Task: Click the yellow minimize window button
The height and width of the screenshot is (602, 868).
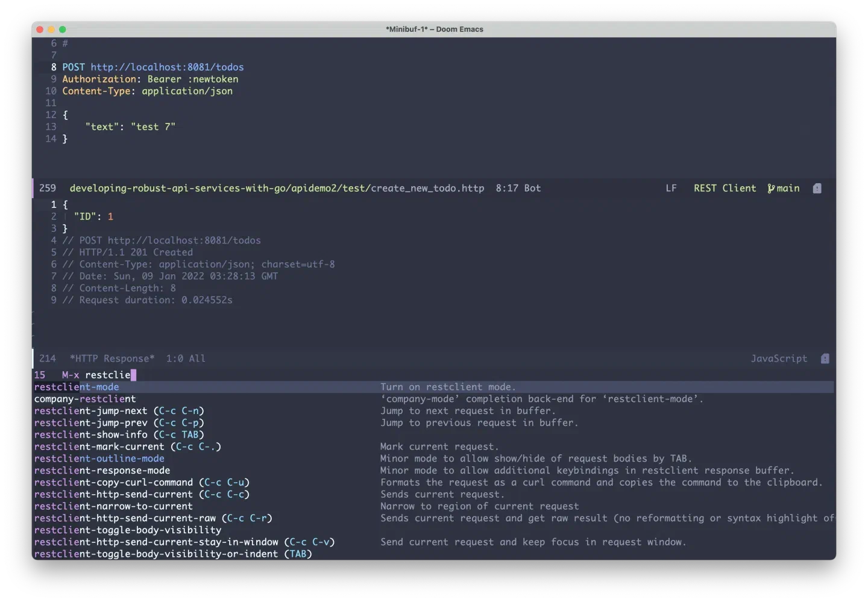Action: pos(51,30)
